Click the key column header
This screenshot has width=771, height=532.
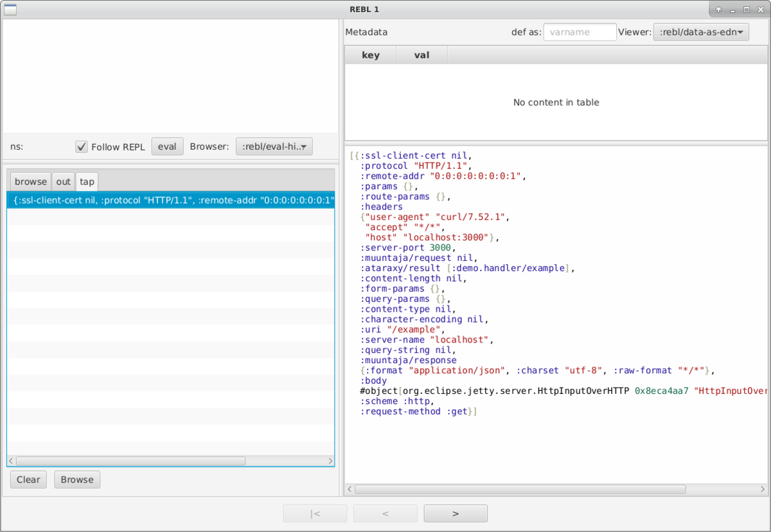pyautogui.click(x=370, y=55)
